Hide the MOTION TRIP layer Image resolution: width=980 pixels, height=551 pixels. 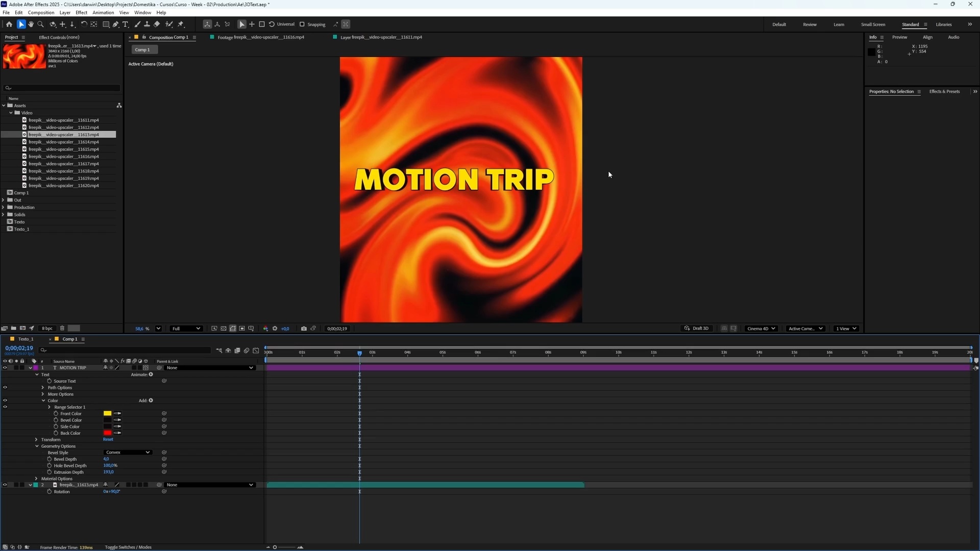click(x=5, y=368)
